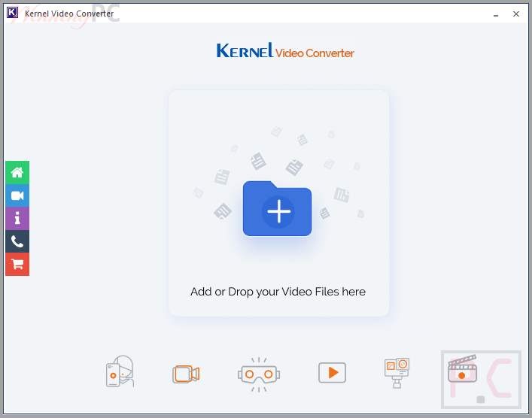532x418 pixels.
Task: Click 'Add or Drop your Video Files here'
Action: (278, 292)
